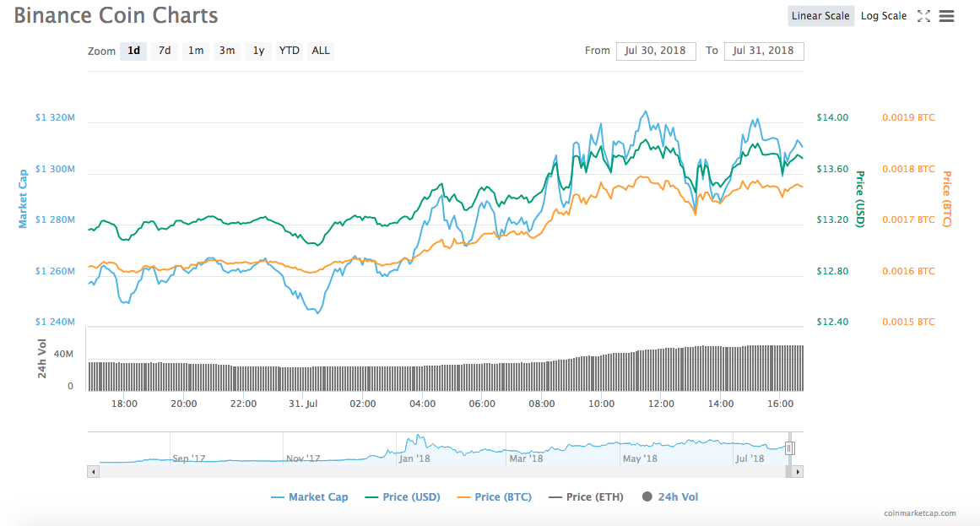
Task: Click the $1 280M market cap label
Action: pos(55,220)
